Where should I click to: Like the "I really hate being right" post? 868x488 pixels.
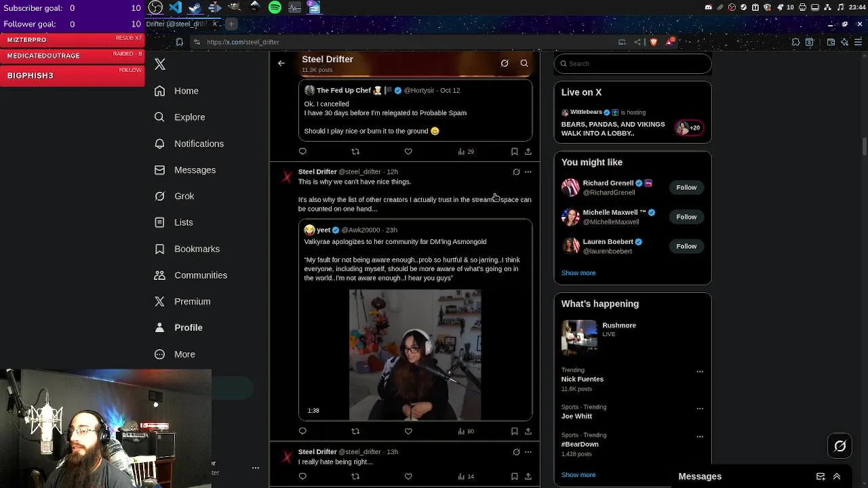(x=408, y=476)
